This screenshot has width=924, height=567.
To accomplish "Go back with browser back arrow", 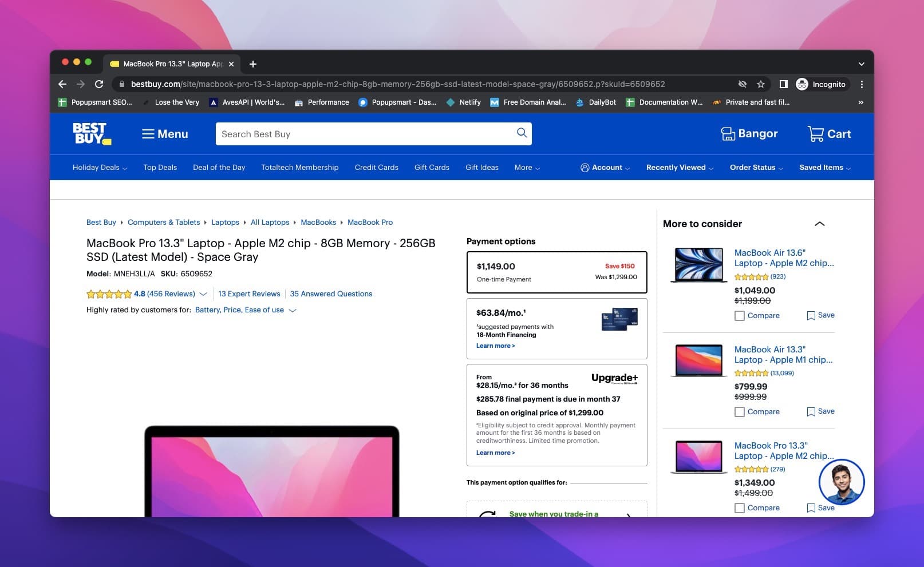I will pos(62,84).
